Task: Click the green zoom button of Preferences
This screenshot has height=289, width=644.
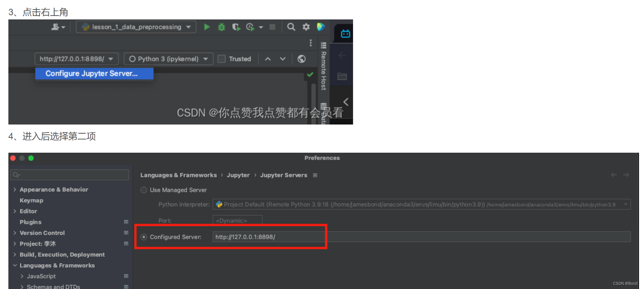Action: point(31,158)
